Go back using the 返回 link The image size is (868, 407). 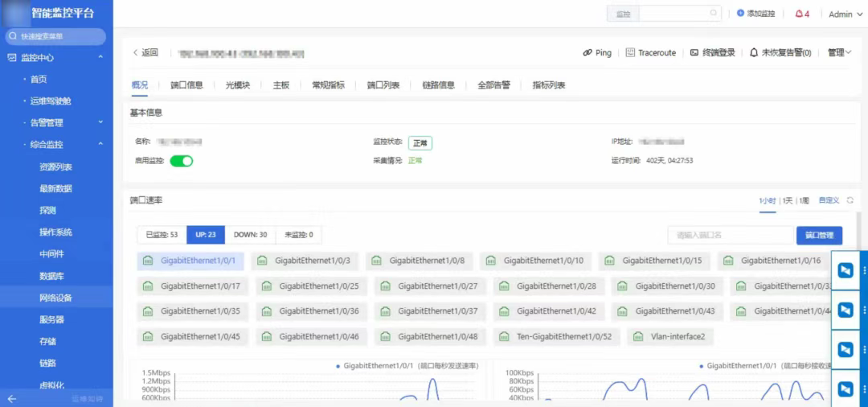(145, 53)
